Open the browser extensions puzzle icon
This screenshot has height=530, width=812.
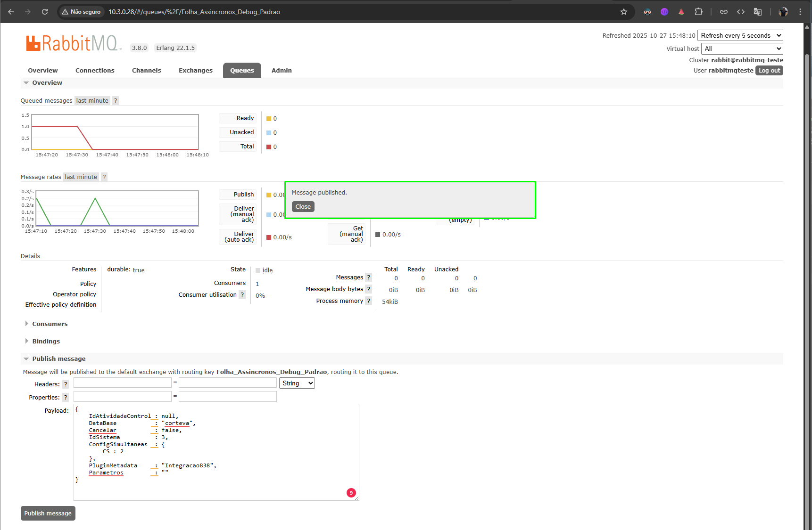(x=698, y=12)
